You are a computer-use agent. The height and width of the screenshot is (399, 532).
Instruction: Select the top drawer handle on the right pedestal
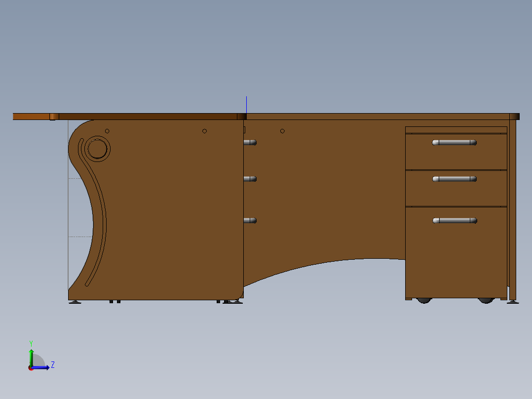point(455,143)
